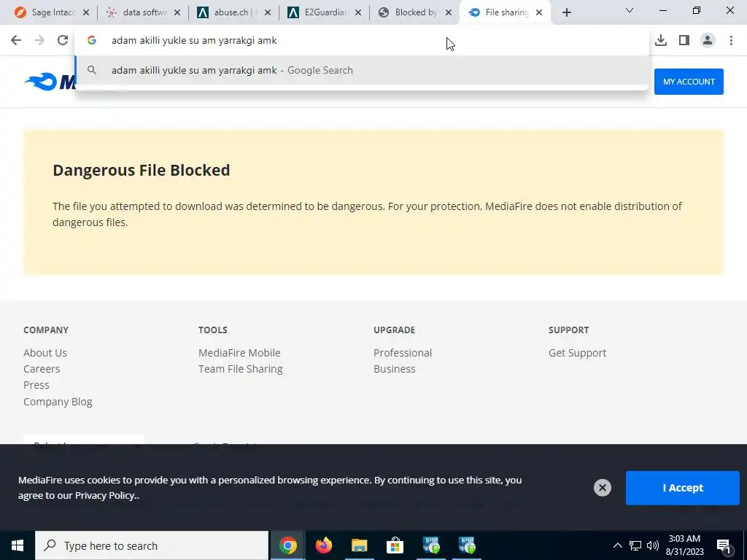The width and height of the screenshot is (747, 560).
Task: Open a new tab with the plus button
Action: 566,13
